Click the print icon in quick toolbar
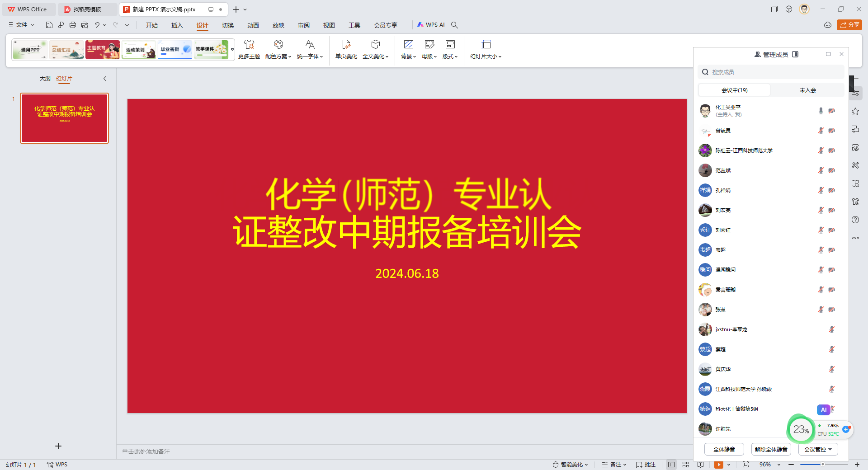 click(x=73, y=25)
